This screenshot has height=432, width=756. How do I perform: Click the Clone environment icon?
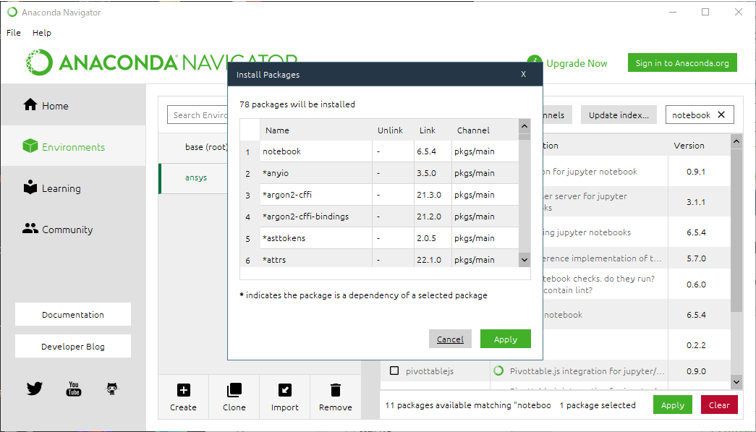point(234,390)
